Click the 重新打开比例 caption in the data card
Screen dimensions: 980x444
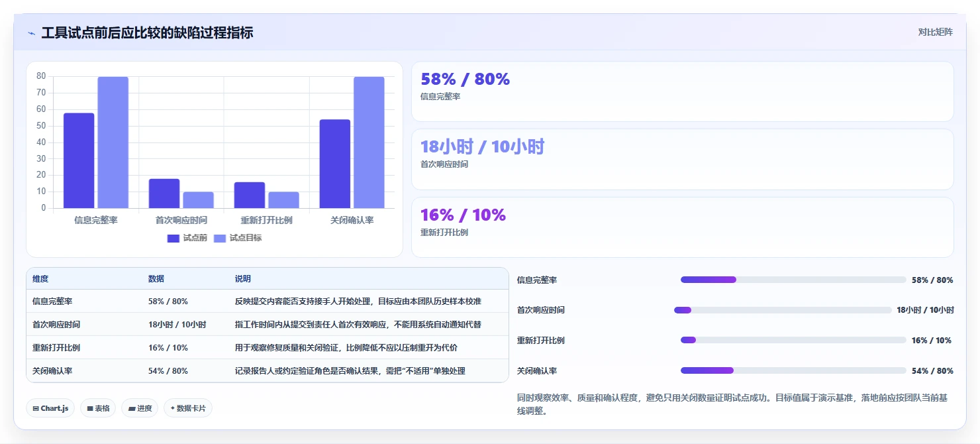coord(444,233)
